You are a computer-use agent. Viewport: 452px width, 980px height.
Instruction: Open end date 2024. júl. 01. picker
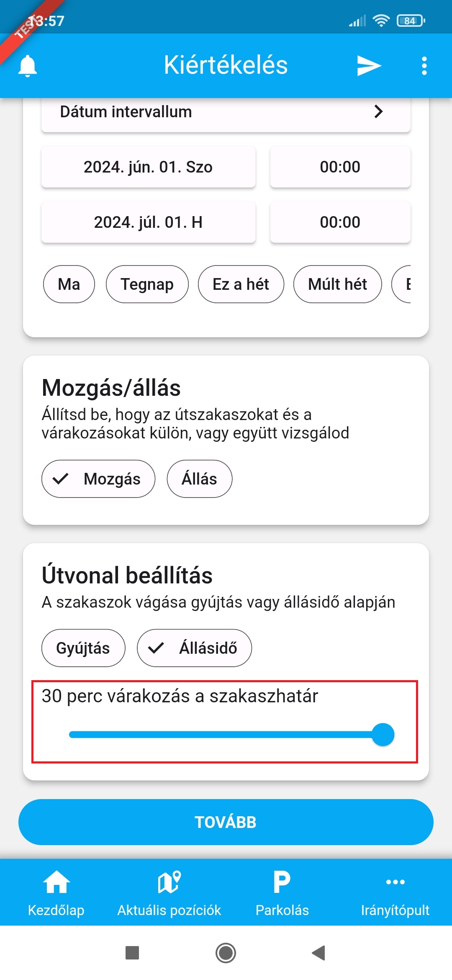[x=148, y=222]
